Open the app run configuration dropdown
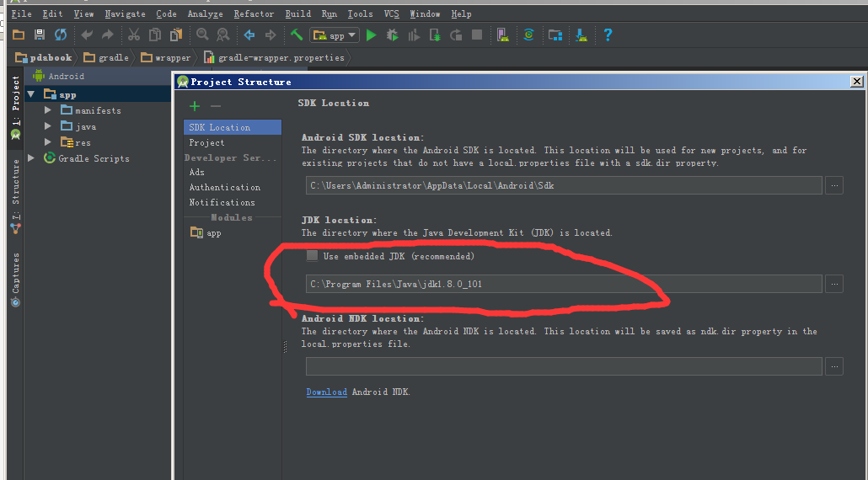The image size is (868, 480). pos(335,35)
